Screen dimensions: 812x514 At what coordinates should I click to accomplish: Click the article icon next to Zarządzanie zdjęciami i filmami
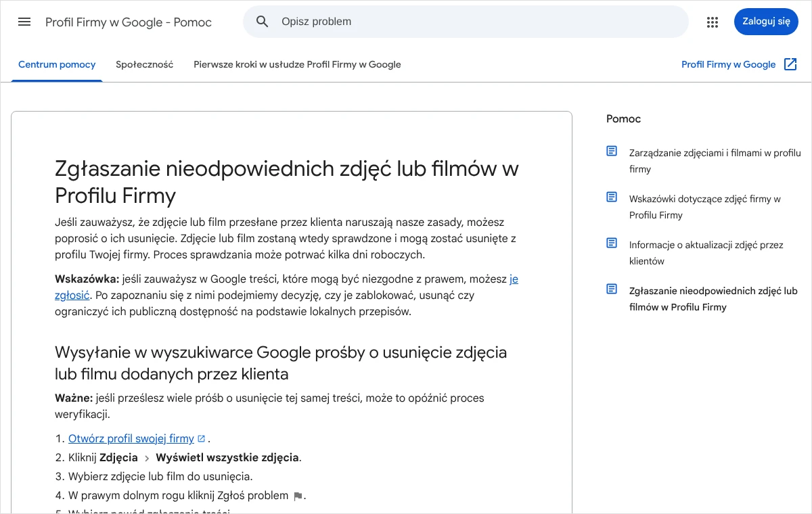pos(612,151)
